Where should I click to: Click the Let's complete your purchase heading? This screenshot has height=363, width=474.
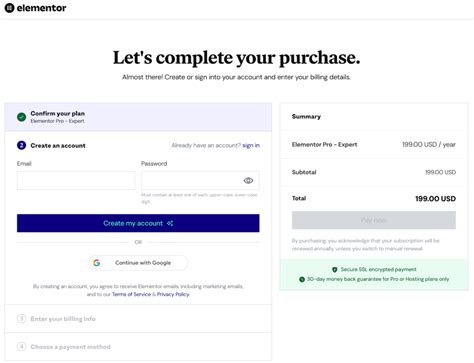coord(237,58)
